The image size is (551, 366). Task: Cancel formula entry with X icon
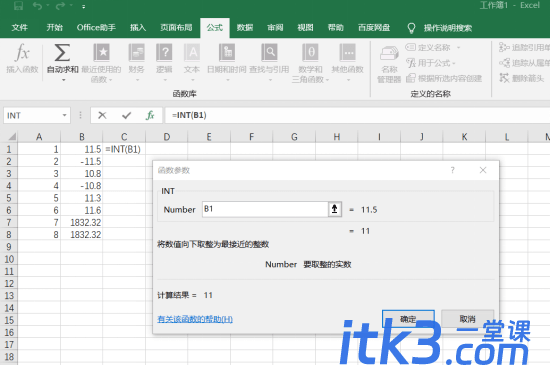coord(102,115)
